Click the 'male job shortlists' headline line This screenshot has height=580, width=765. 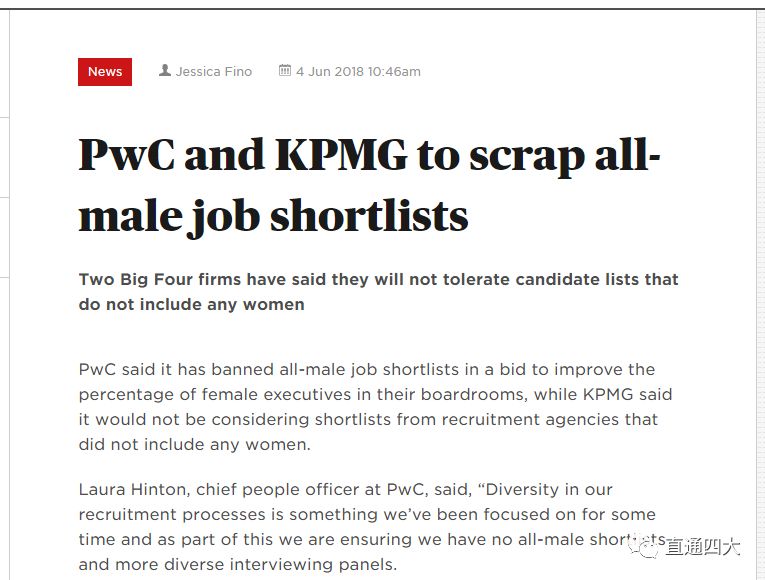click(273, 217)
